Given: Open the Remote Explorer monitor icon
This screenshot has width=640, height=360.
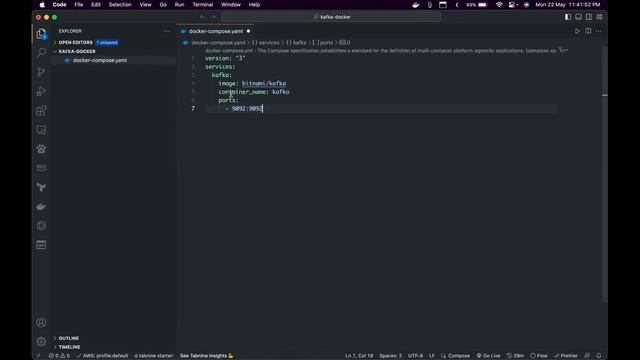Looking at the screenshot, I should pos(41,130).
